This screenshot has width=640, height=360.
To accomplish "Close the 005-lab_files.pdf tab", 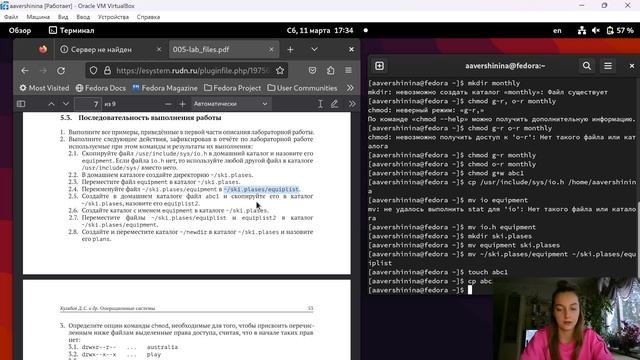I will point(271,49).
